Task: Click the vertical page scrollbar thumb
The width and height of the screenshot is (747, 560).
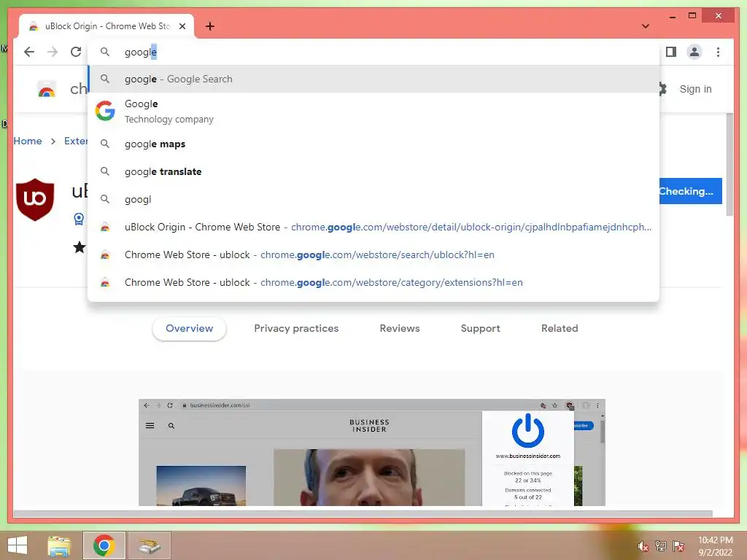Action: tap(729, 165)
